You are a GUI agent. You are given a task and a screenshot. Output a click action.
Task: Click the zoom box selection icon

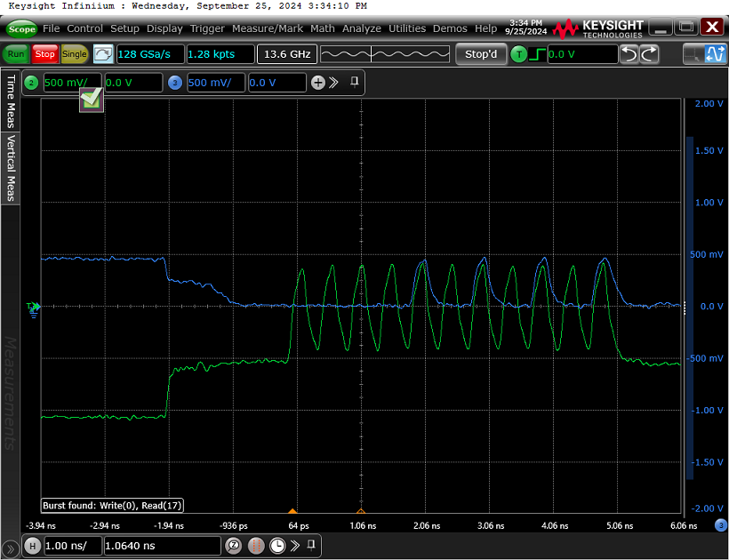click(x=693, y=54)
